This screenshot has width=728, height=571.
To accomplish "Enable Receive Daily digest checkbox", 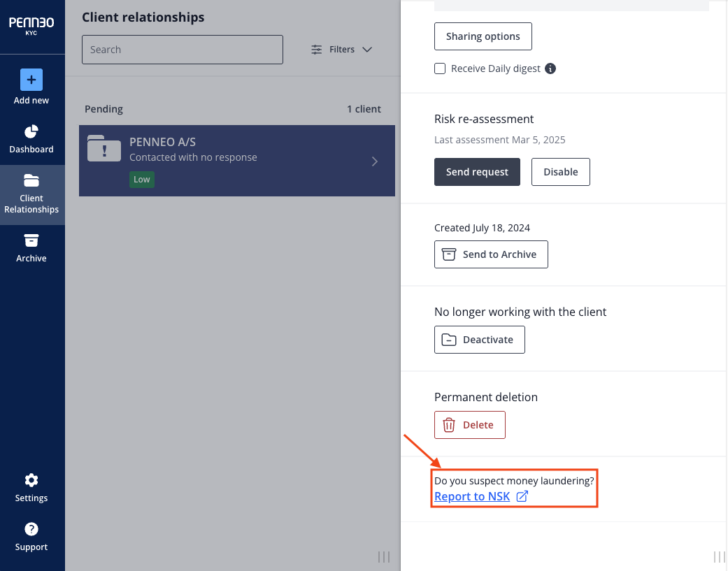I will click(x=440, y=68).
